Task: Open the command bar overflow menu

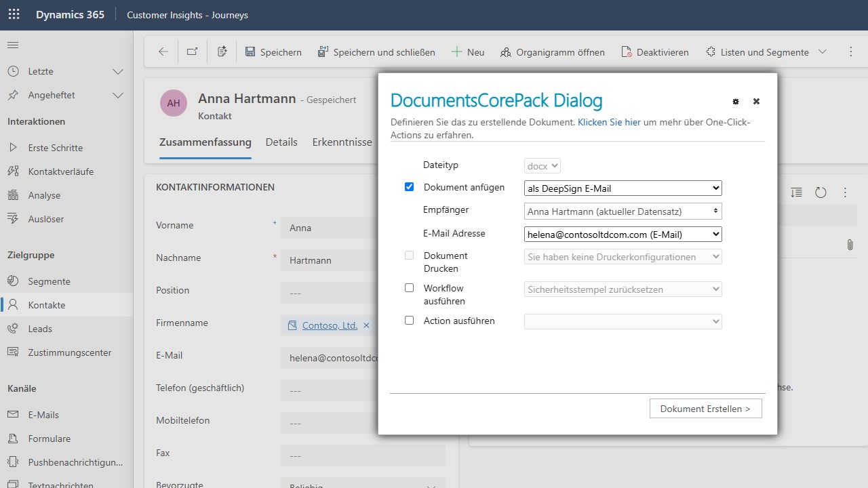Action: (851, 52)
